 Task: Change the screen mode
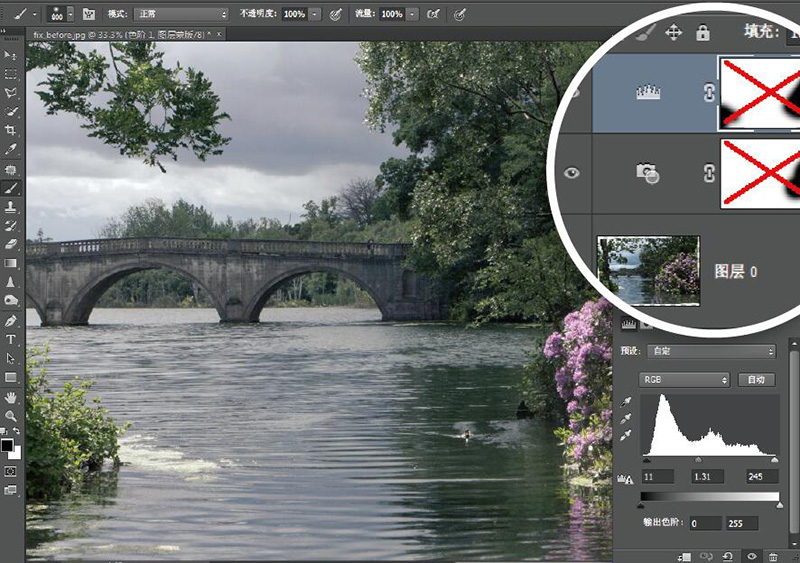[10, 490]
